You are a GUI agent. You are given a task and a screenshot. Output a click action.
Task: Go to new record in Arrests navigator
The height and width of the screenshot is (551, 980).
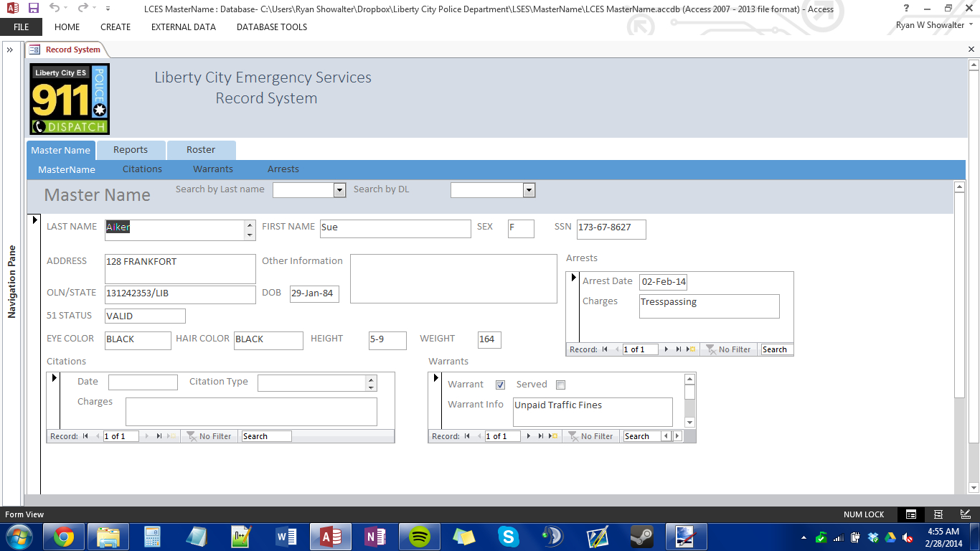point(691,349)
